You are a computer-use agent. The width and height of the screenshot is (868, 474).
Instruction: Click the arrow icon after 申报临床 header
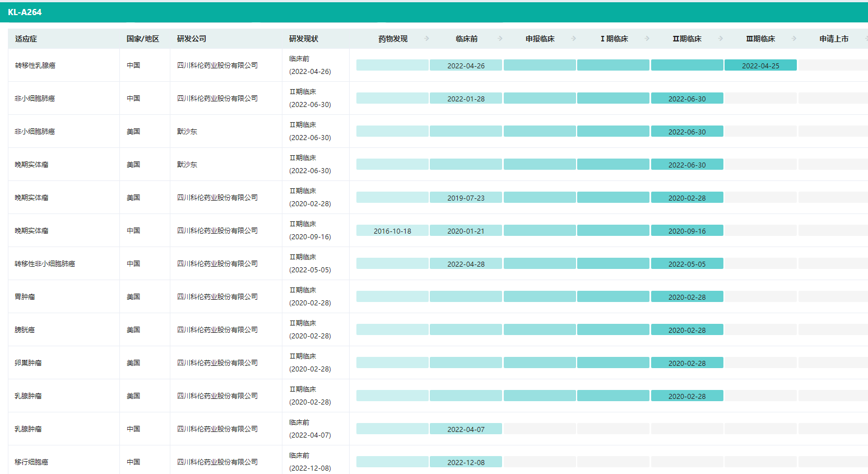[573, 39]
